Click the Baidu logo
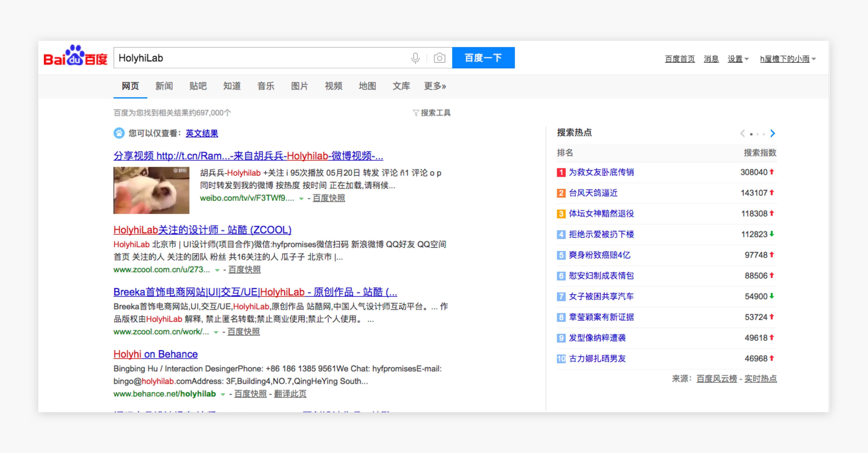 pos(75,56)
